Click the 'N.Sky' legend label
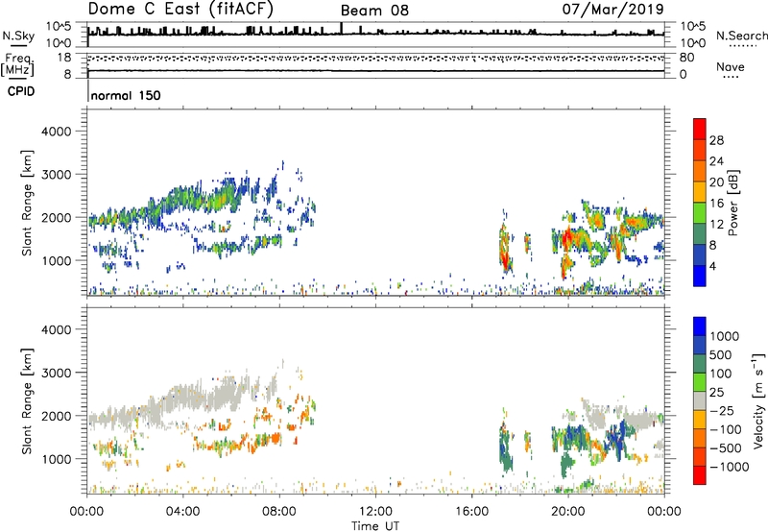The image size is (768, 532). tap(18, 36)
